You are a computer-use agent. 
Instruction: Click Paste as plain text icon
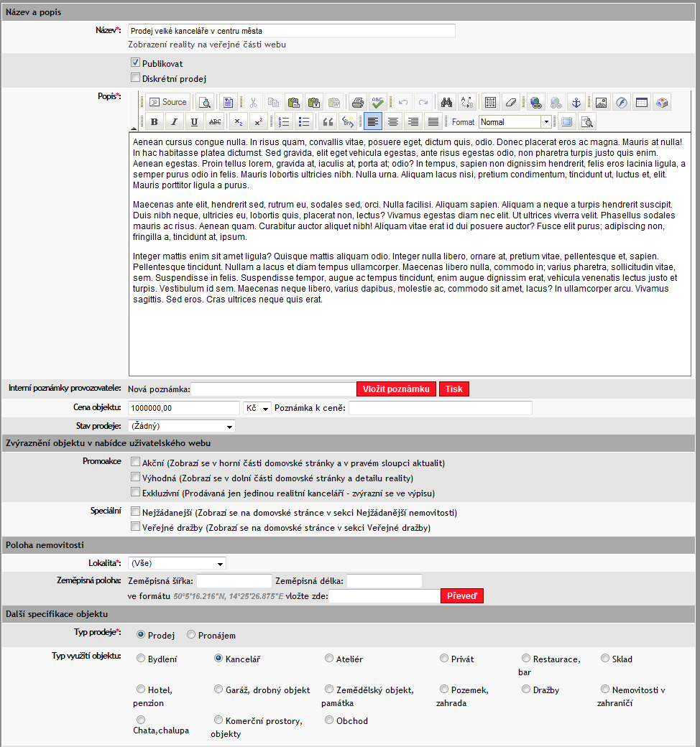pos(314,102)
